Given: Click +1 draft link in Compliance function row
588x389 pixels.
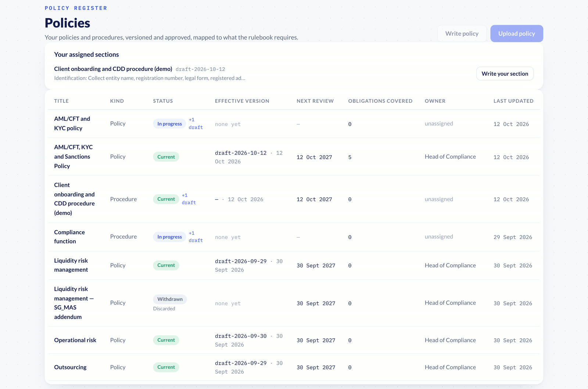Looking at the screenshot, I should (196, 237).
